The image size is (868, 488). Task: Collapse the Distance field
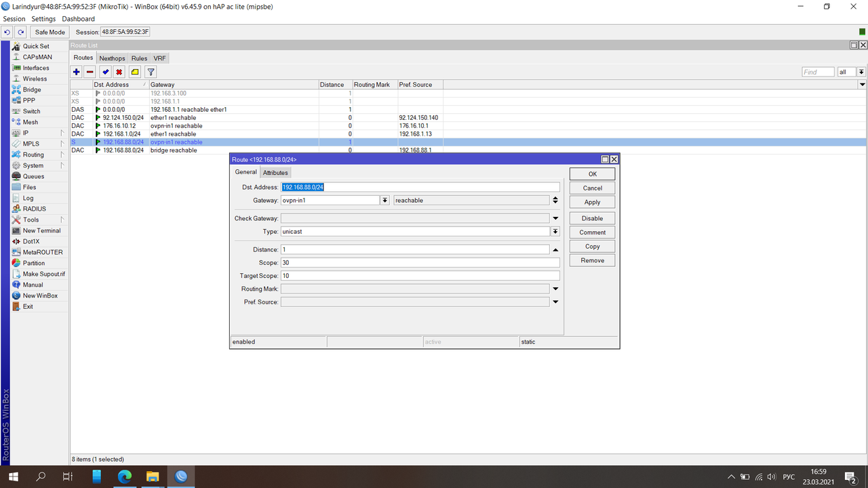pos(555,250)
